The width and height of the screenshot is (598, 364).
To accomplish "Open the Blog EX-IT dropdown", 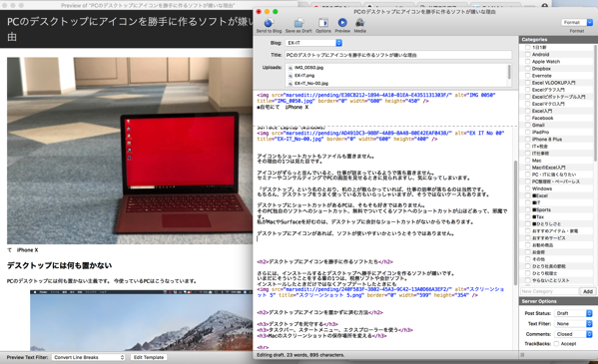I will (313, 43).
